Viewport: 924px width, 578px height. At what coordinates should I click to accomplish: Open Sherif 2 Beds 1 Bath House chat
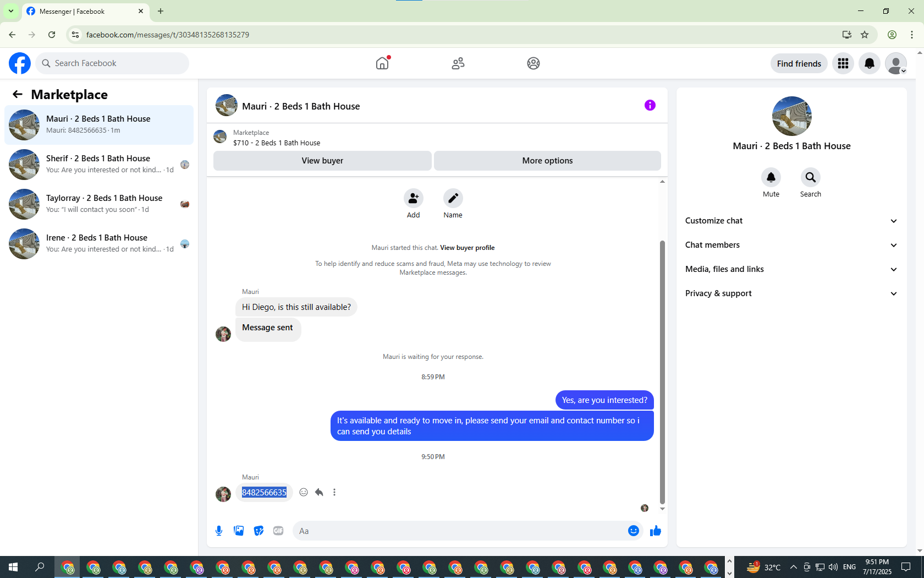(x=99, y=165)
